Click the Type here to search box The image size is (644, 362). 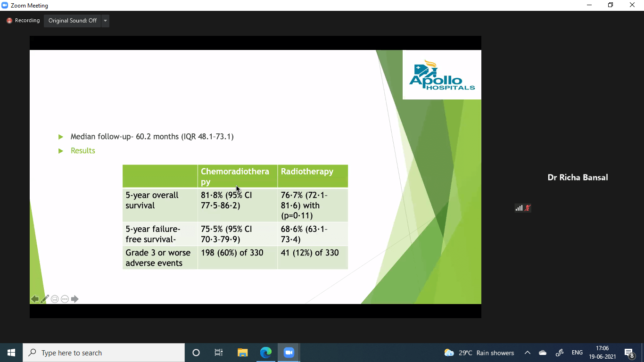click(x=104, y=353)
